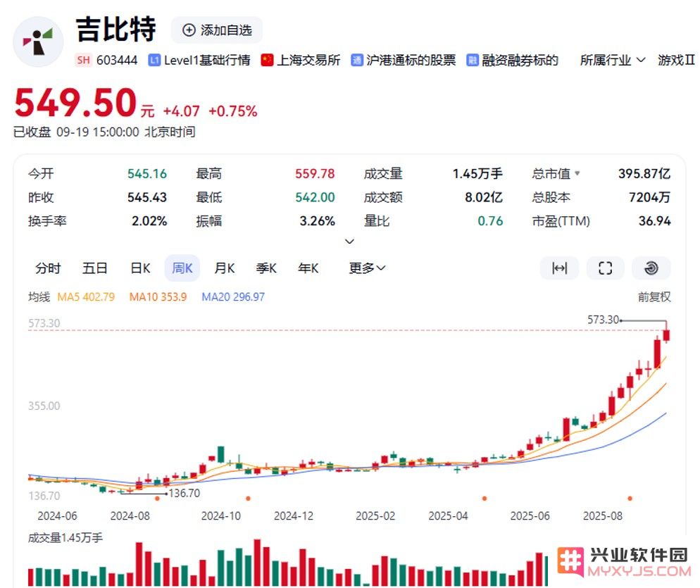
Task: Click the 沪港通标的股票 tag
Action: tap(404, 61)
